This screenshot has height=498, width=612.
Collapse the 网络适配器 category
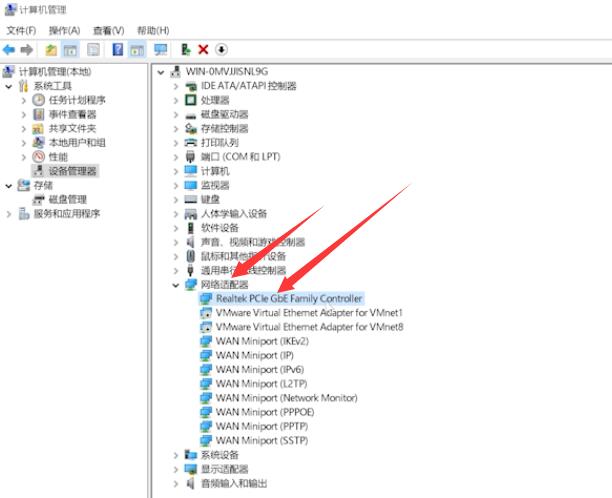pyautogui.click(x=176, y=285)
